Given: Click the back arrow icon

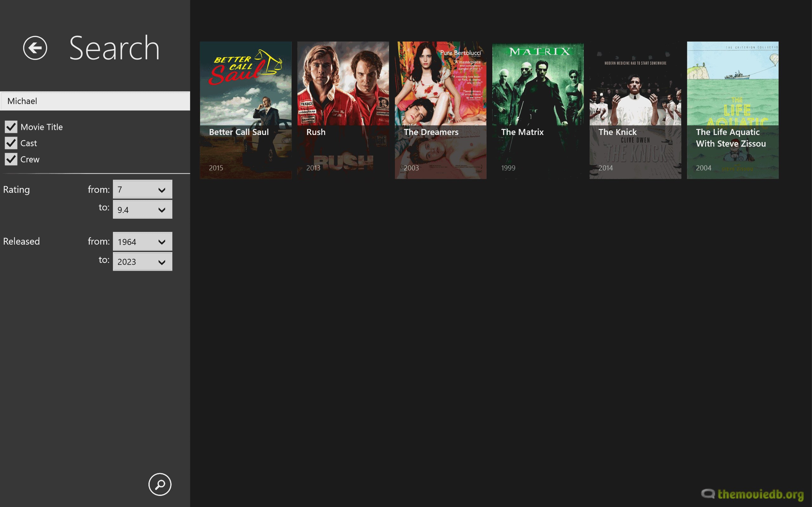Looking at the screenshot, I should click(35, 48).
